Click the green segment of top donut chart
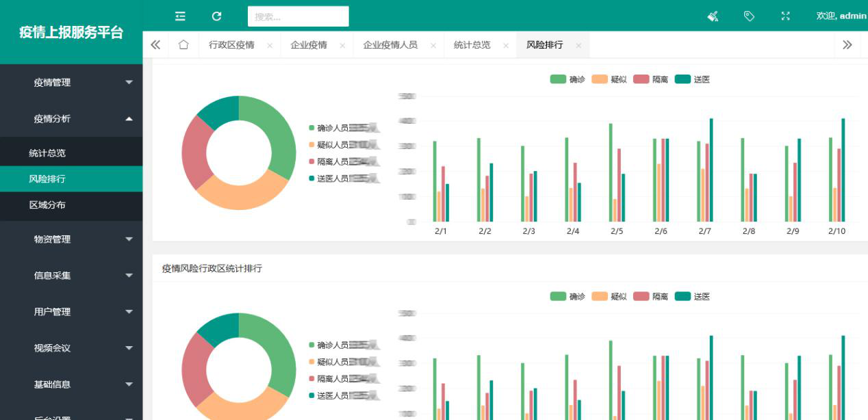The height and width of the screenshot is (420, 868). pos(277,133)
